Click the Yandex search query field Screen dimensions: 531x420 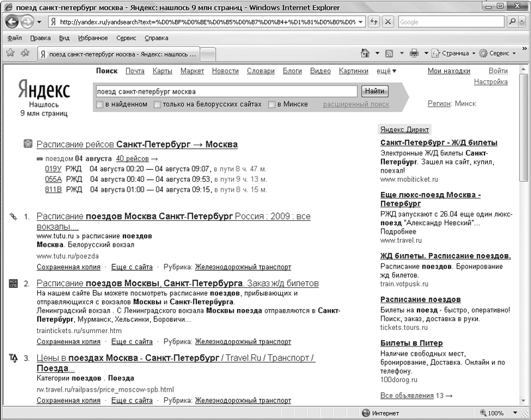click(x=226, y=92)
